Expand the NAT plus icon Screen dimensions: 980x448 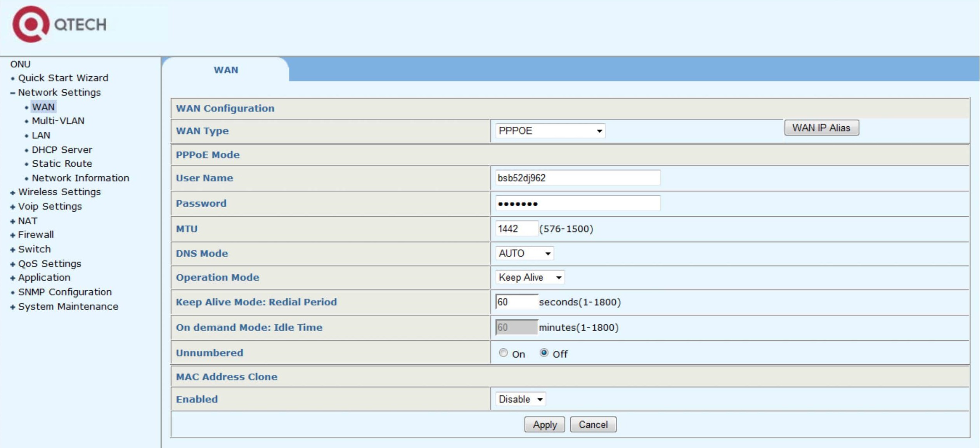[13, 221]
